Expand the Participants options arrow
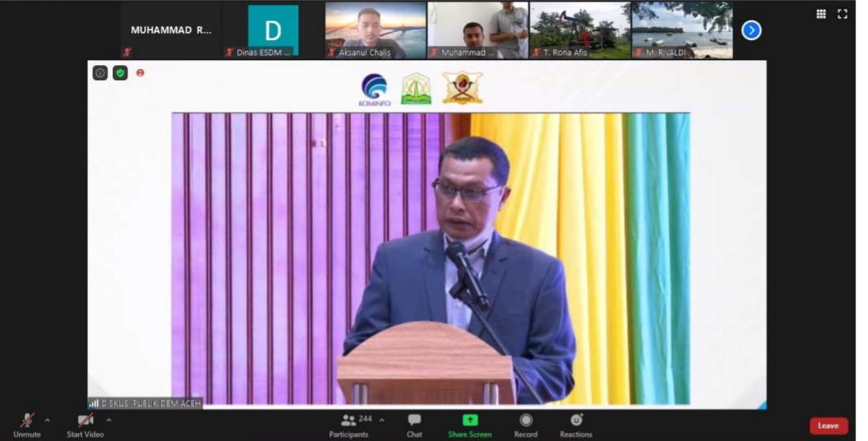The width and height of the screenshot is (868, 441). (x=382, y=420)
